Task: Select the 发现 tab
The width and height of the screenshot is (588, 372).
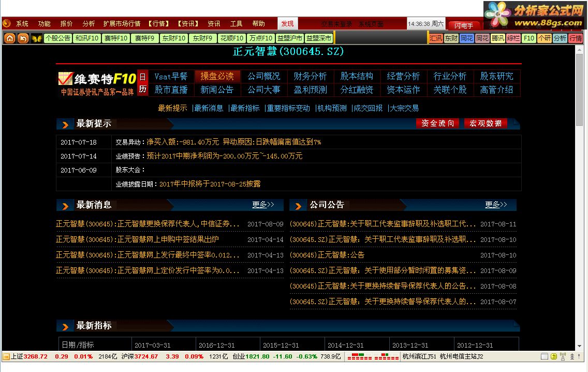Action: 288,23
